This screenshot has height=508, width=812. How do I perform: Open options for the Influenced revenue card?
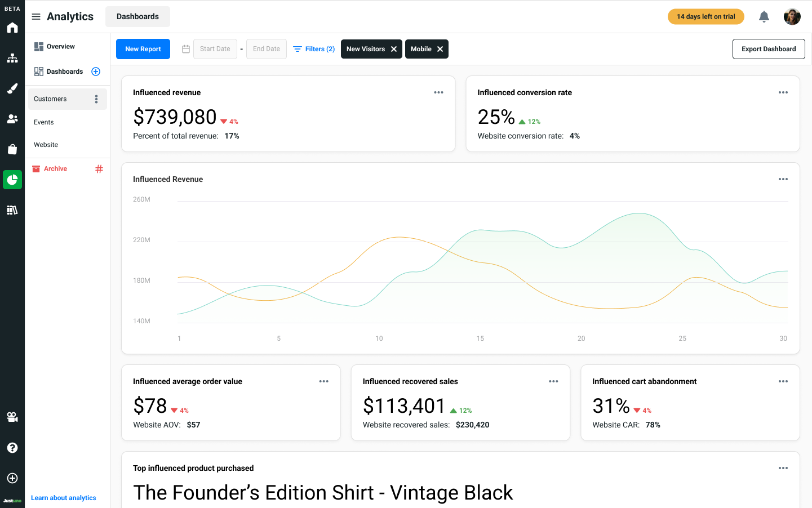[438, 92]
